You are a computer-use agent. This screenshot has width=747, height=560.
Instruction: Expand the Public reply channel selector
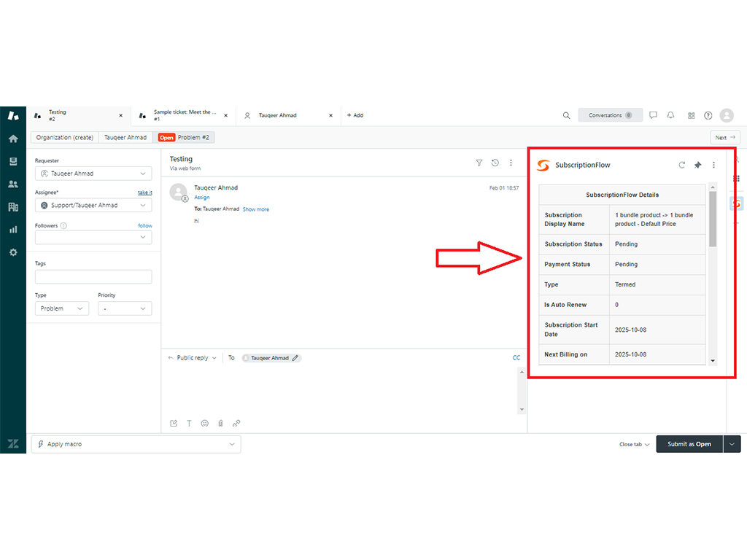click(x=193, y=358)
